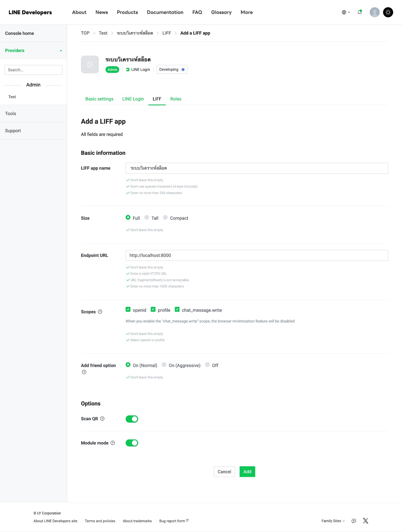Image resolution: width=402 pixels, height=532 pixels.
Task: Open the Bug report form link
Action: [x=174, y=521]
